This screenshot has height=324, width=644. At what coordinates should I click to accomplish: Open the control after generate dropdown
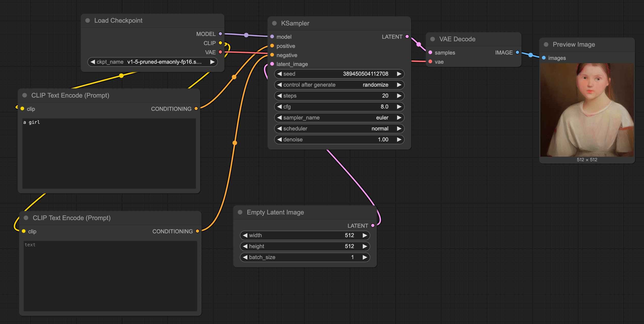[x=339, y=85]
